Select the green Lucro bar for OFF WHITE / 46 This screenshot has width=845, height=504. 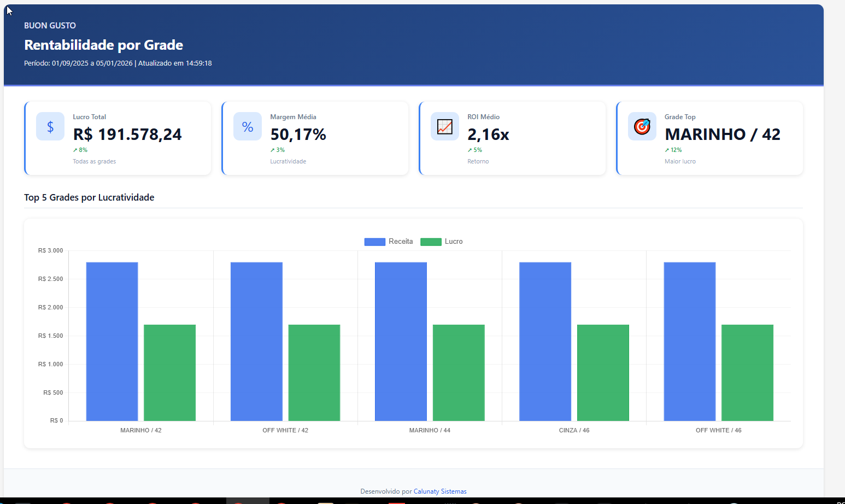(x=747, y=373)
